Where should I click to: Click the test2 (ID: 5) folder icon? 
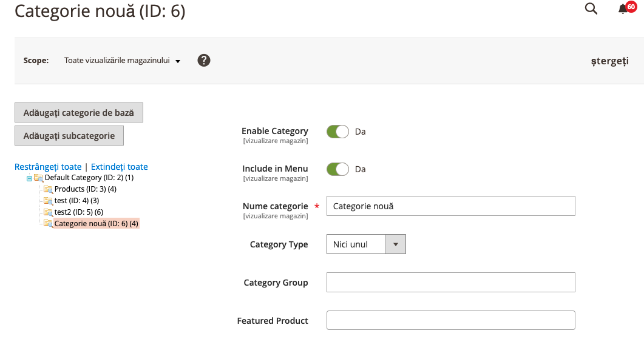point(49,212)
